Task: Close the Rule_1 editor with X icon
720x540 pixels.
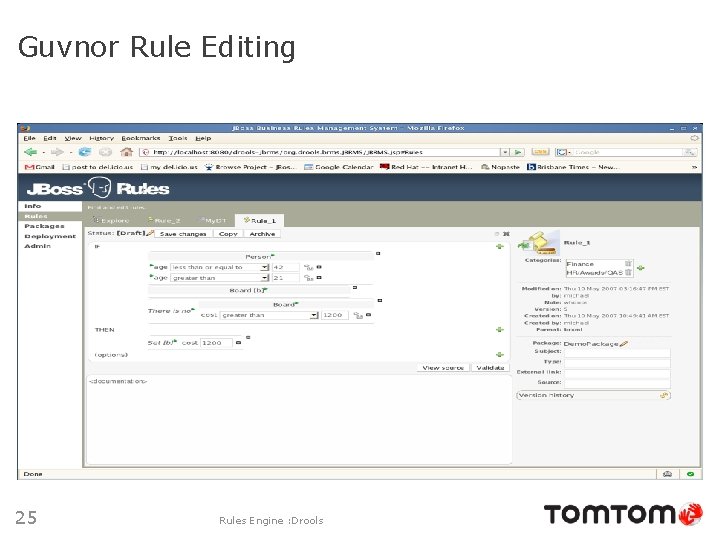Action: click(506, 234)
